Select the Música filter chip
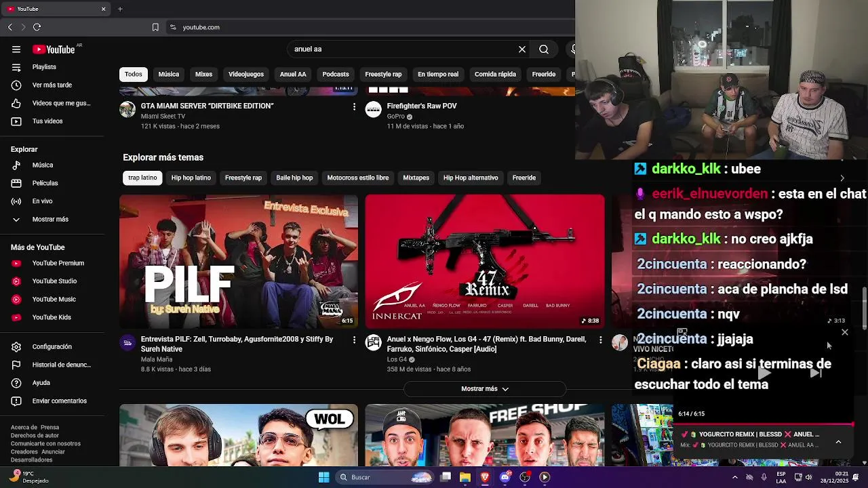 tap(169, 75)
